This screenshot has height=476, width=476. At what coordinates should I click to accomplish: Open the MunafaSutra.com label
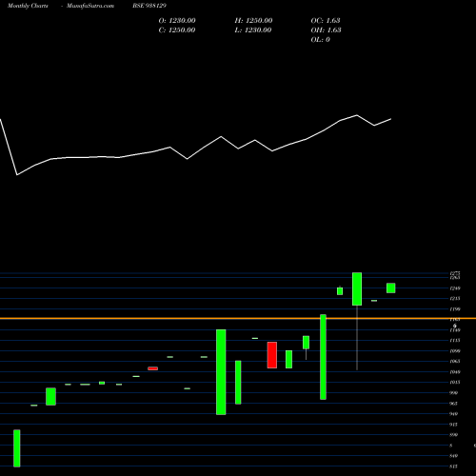pyautogui.click(x=90, y=6)
